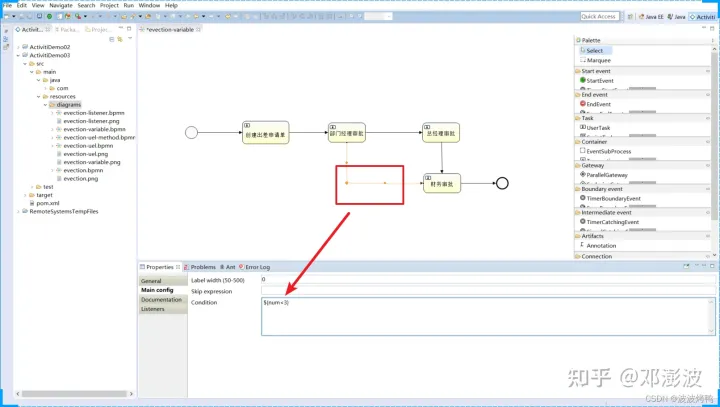Pick the EndEvent palette icon
The height and width of the screenshot is (407, 720).
pos(583,104)
